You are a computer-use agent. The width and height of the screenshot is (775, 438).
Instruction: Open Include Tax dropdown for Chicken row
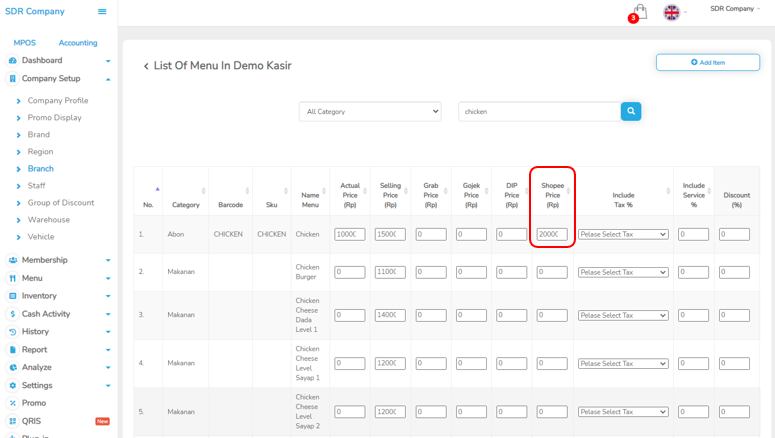click(x=623, y=234)
